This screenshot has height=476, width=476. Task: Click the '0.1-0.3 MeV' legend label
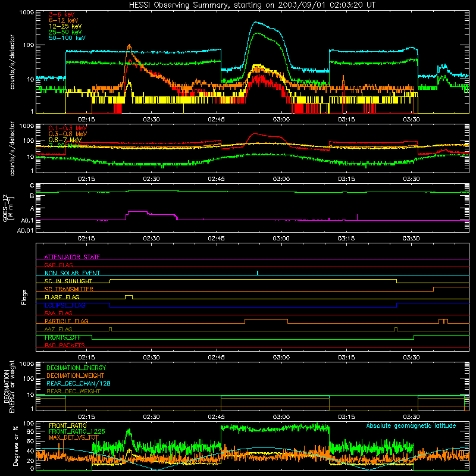[68, 128]
